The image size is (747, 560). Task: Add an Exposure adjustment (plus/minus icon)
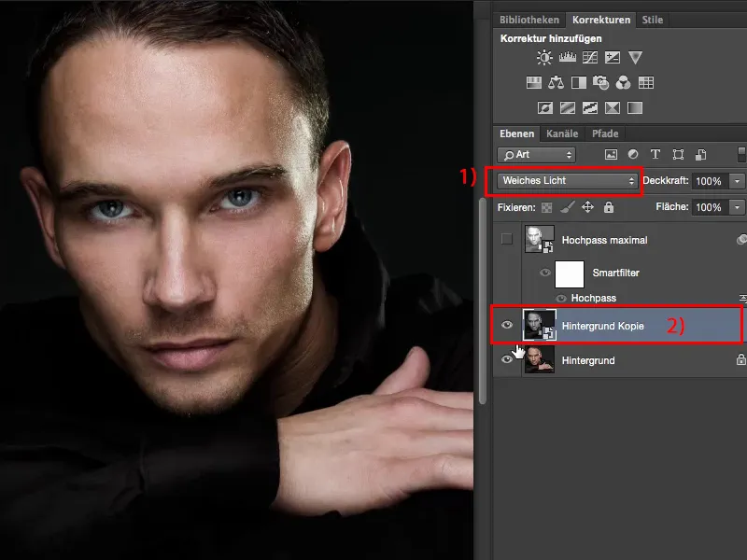click(x=613, y=58)
